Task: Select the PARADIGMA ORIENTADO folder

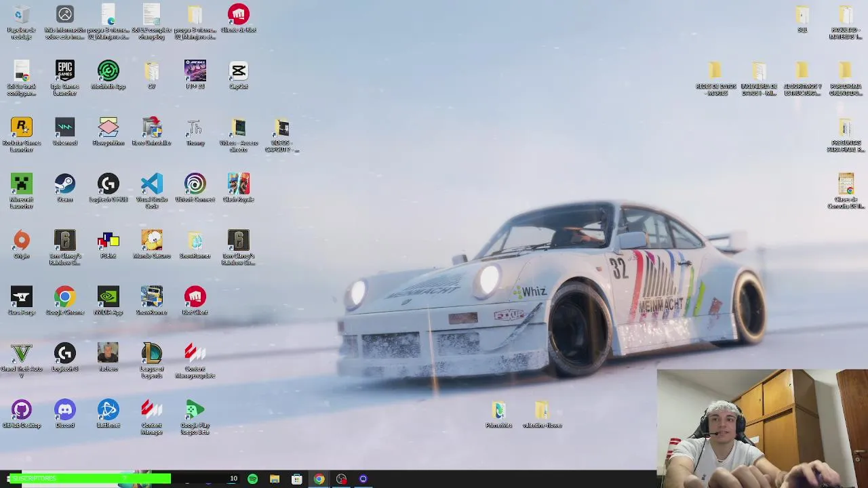Action: tap(845, 78)
